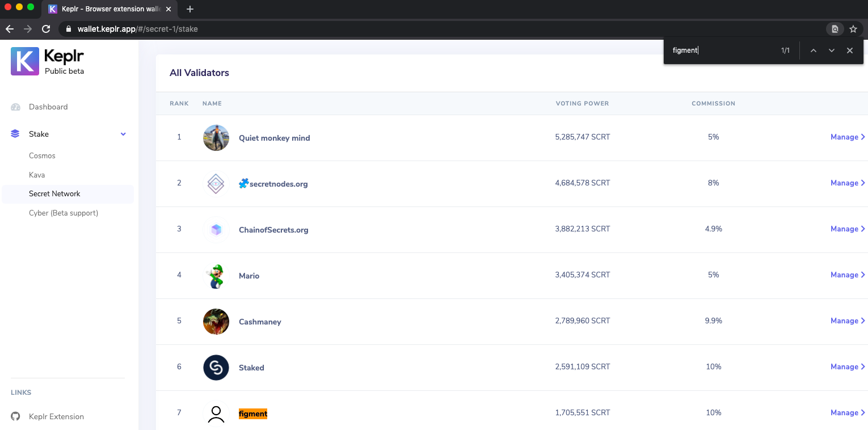
Task: Manage figment validator
Action: [848, 412]
